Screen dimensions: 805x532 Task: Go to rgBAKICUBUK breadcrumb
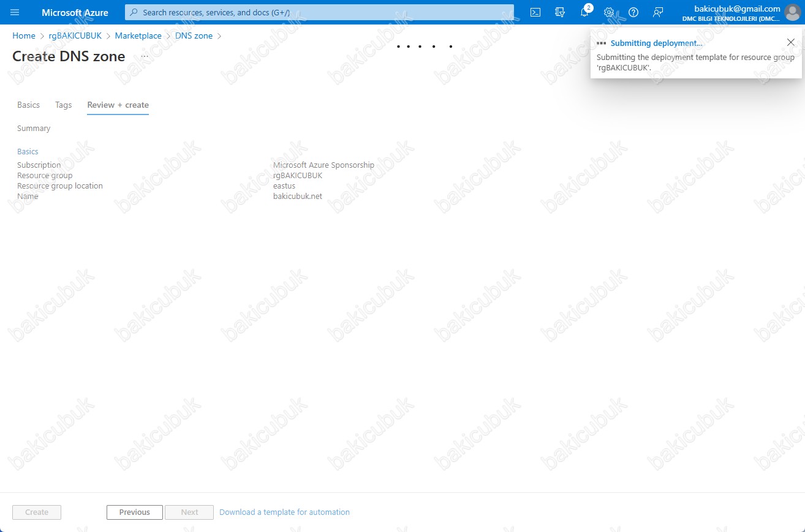click(x=75, y=36)
